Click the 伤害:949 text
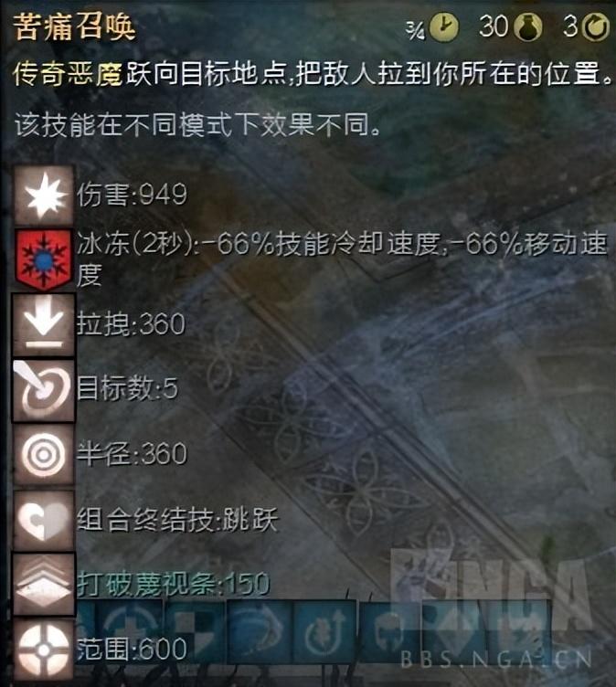This screenshot has width=616, height=687. coord(132,194)
